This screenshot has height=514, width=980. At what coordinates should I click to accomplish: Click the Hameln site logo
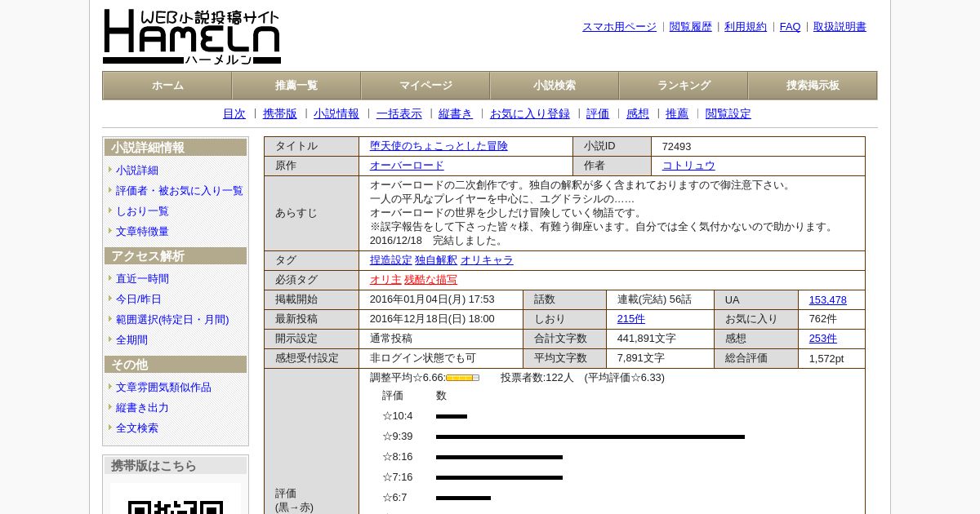(x=192, y=37)
